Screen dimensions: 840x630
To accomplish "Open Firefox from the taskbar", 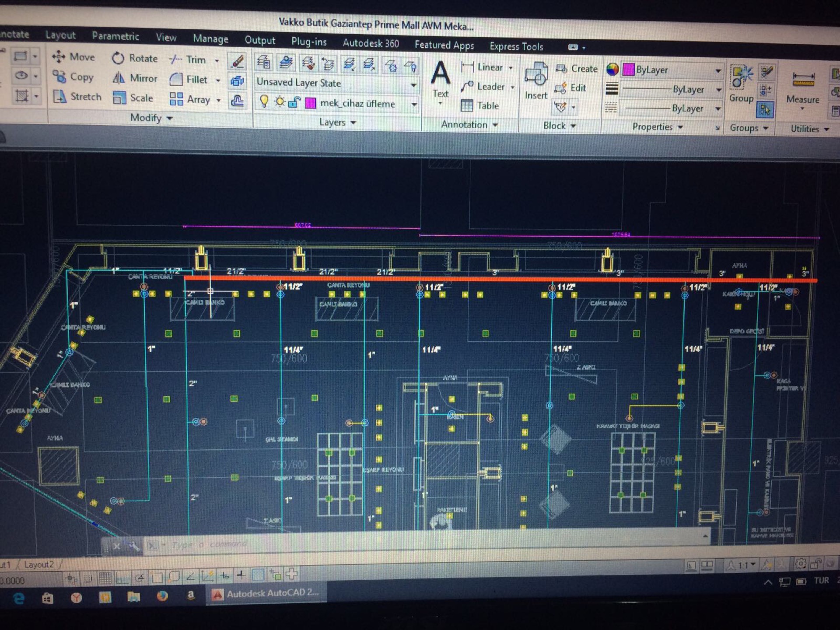I will click(x=162, y=596).
